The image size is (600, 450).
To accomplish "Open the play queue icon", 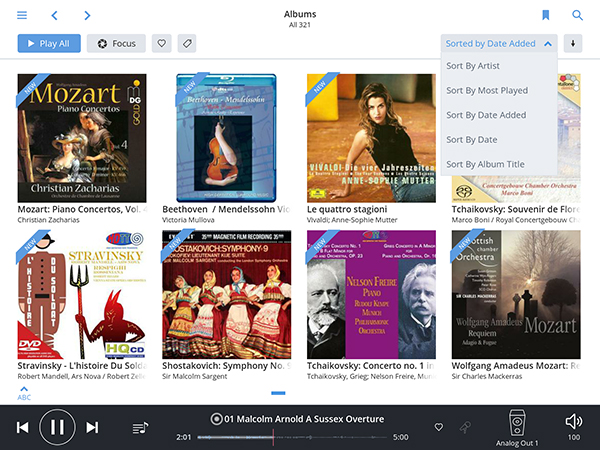I will pyautogui.click(x=140, y=428).
